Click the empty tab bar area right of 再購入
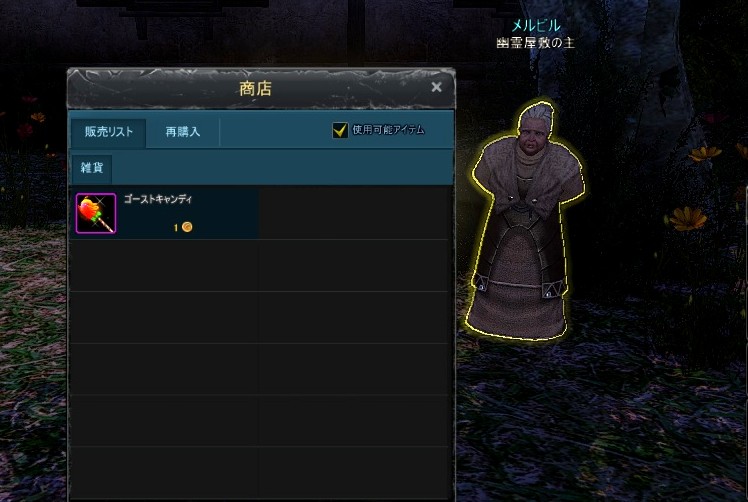This screenshot has height=502, width=748. pos(274,132)
